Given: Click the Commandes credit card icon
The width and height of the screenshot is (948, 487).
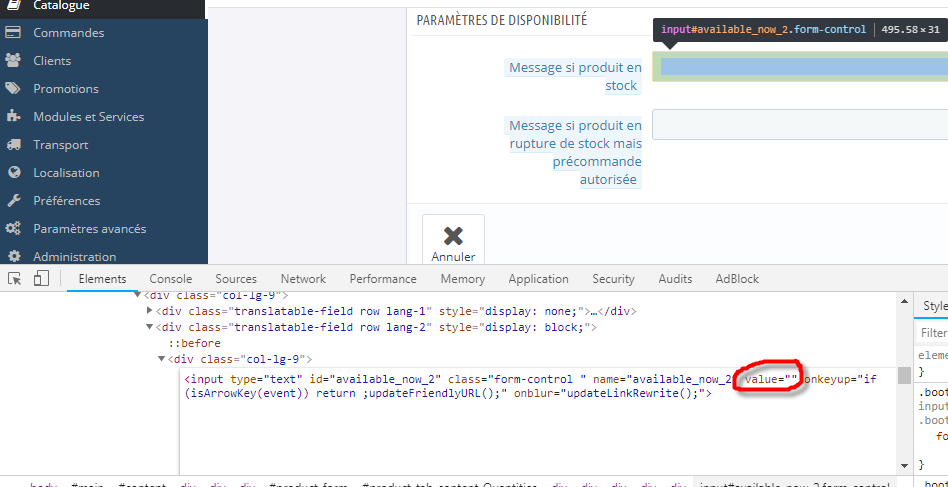Looking at the screenshot, I should (x=13, y=33).
